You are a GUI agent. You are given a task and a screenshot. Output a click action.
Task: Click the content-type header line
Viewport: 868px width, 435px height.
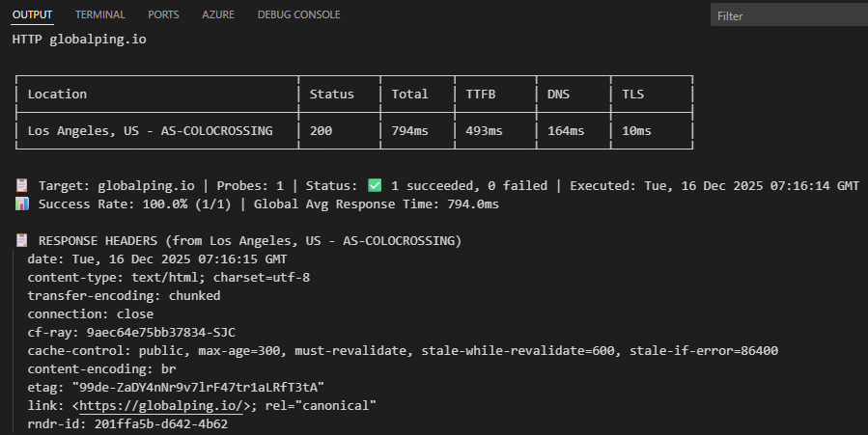(x=169, y=277)
